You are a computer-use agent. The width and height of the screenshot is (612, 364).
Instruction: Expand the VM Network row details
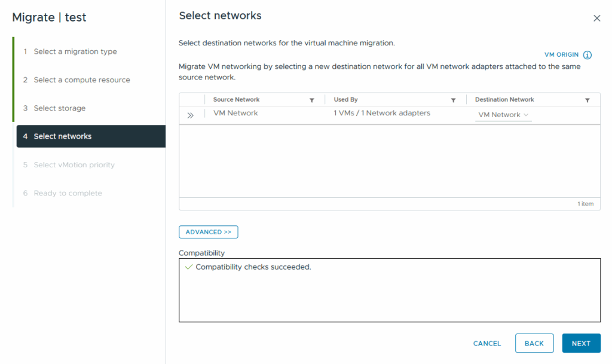tap(191, 115)
